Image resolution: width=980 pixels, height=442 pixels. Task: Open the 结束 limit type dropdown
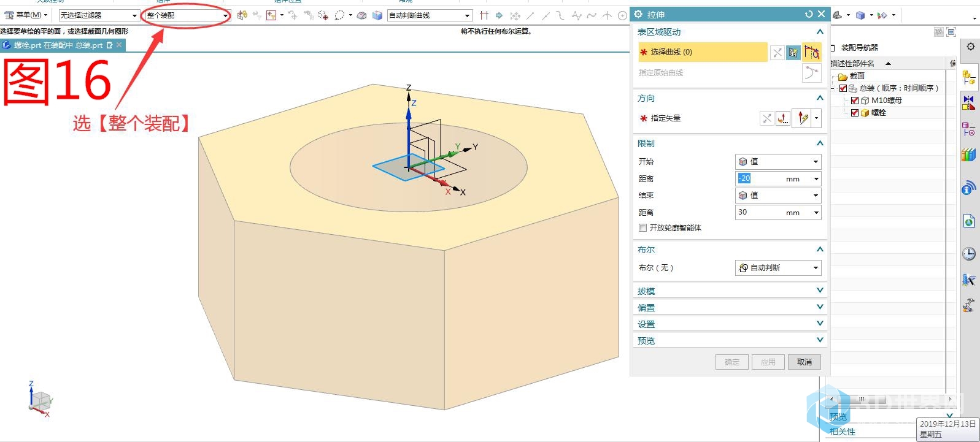pyautogui.click(x=778, y=196)
